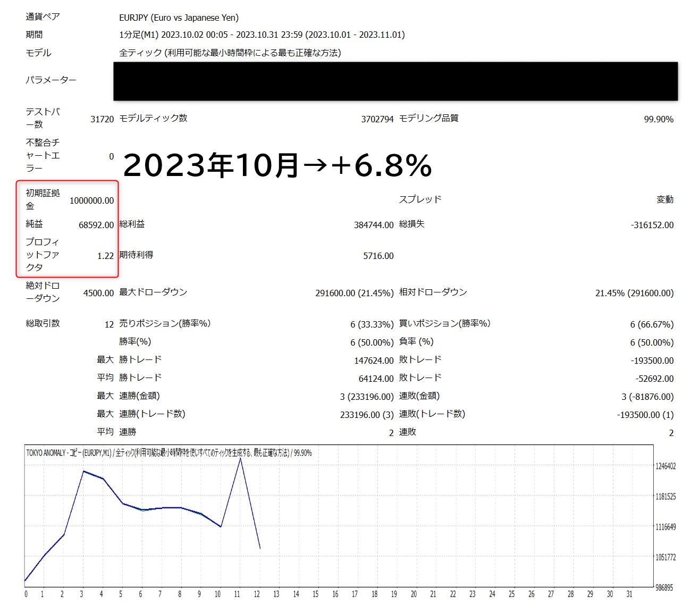Click the equity curve peak at trade 11
Viewport: 700px width, 603px height.
pos(240,458)
